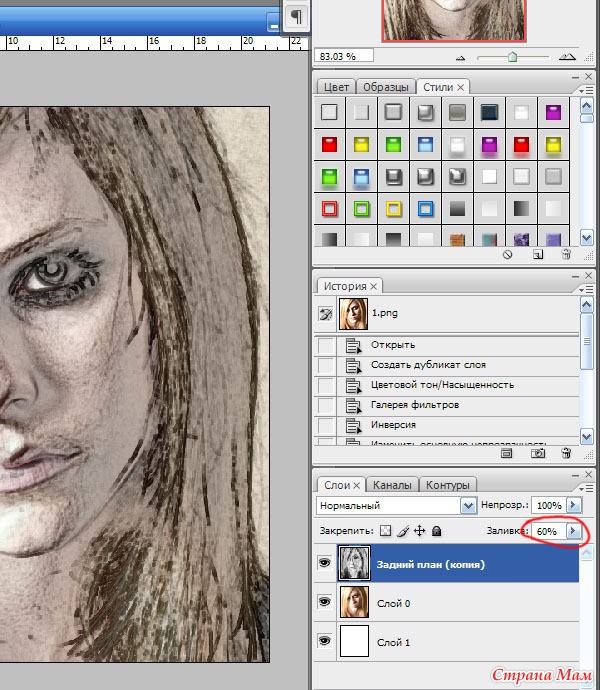Set history brush source at Цветовой тон/Насыщенность
The height and width of the screenshot is (690, 600).
tap(326, 385)
